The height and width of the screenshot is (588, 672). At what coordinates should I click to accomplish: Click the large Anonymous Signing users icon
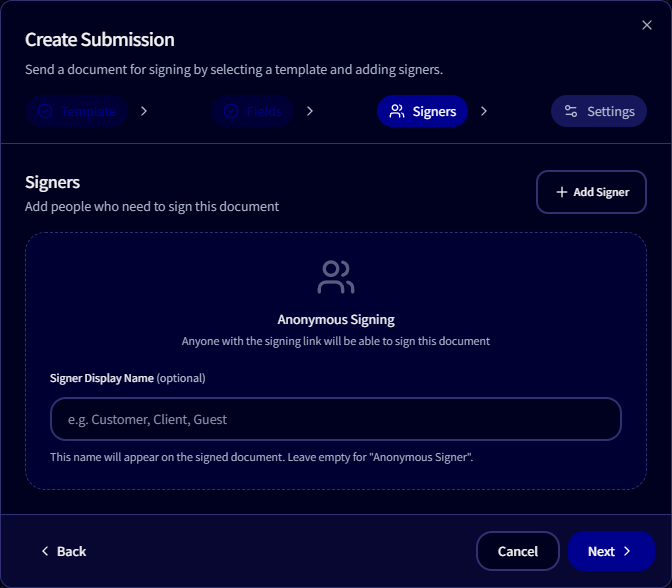pos(336,277)
